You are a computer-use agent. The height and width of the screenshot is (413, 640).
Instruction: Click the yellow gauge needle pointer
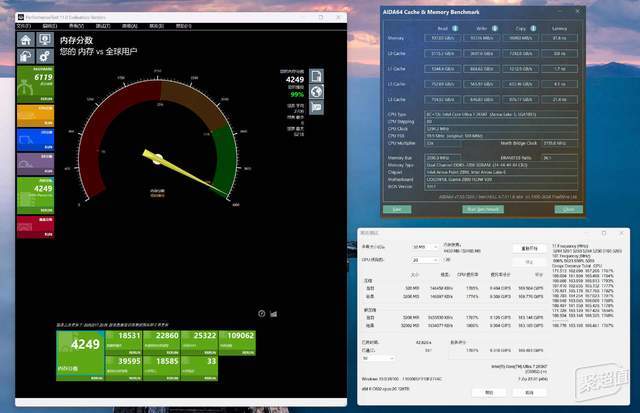pyautogui.click(x=186, y=173)
